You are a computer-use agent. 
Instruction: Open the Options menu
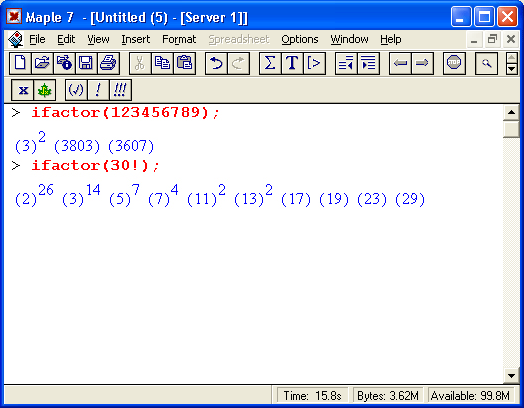[x=299, y=39]
